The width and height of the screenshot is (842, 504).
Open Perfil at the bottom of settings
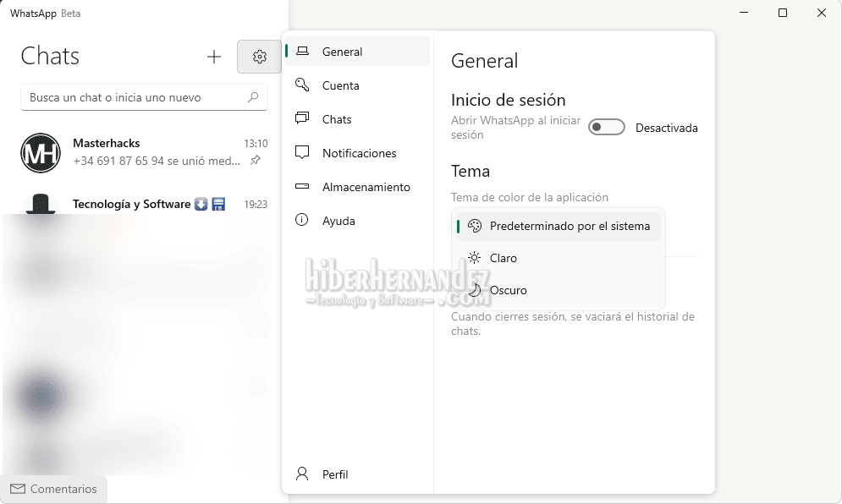tap(358, 474)
